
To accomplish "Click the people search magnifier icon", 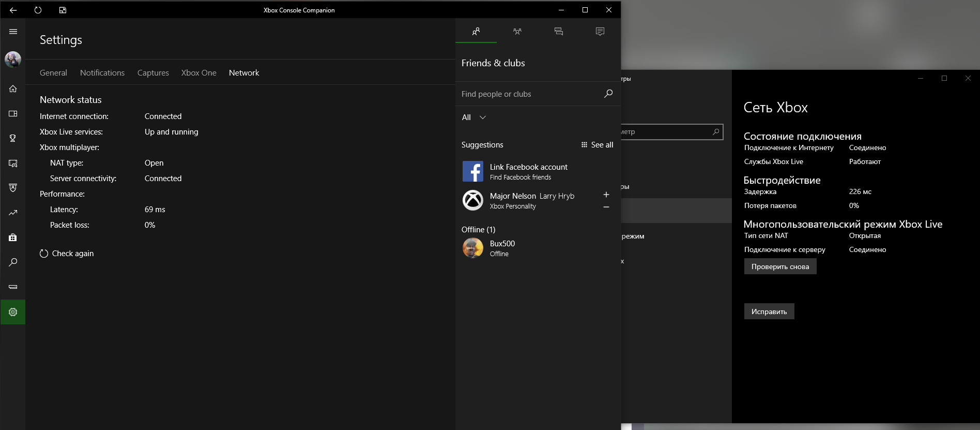I will pyautogui.click(x=608, y=94).
